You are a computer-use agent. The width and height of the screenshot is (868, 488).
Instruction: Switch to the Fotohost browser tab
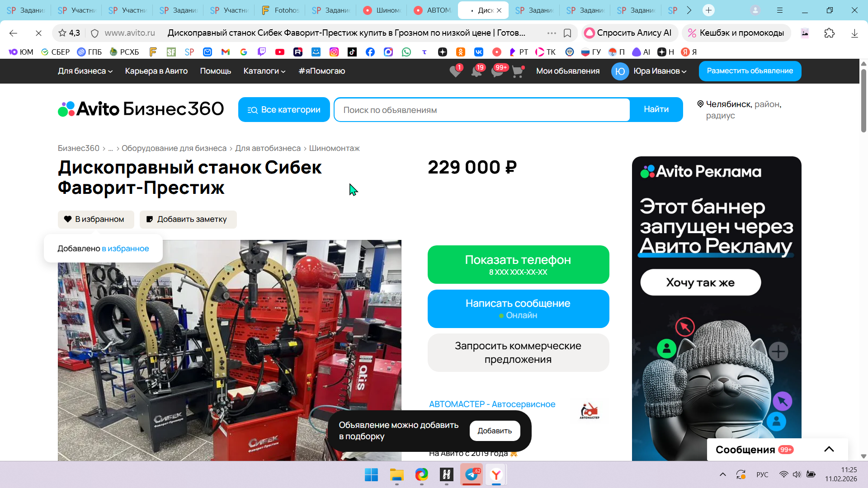(281, 10)
